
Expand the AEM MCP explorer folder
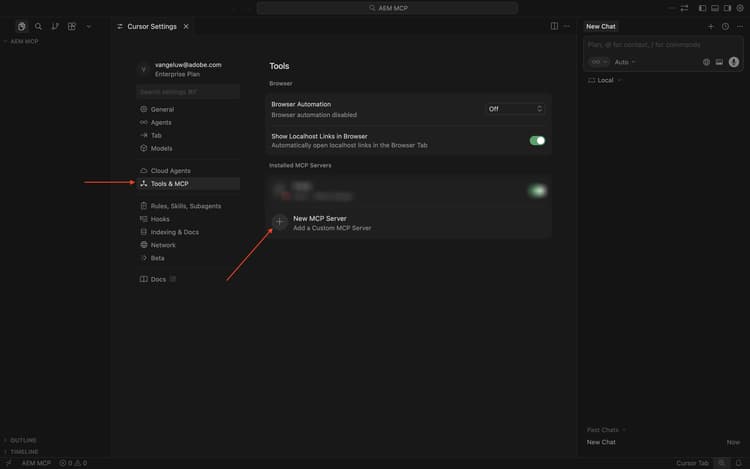tap(21, 42)
